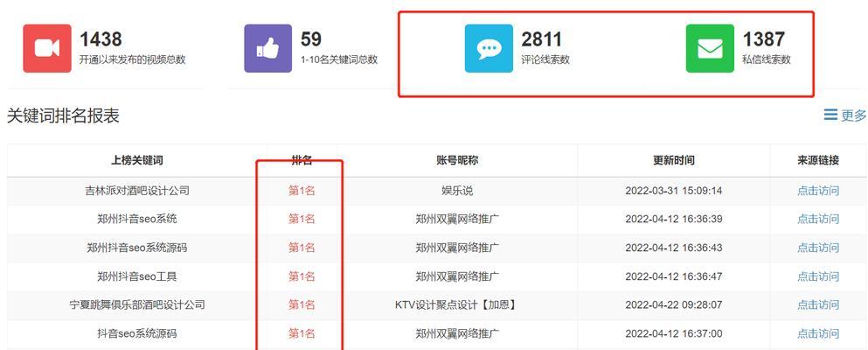Viewport: 868px width, 350px height.
Task: Select the comment leads count 2811
Action: point(542,39)
